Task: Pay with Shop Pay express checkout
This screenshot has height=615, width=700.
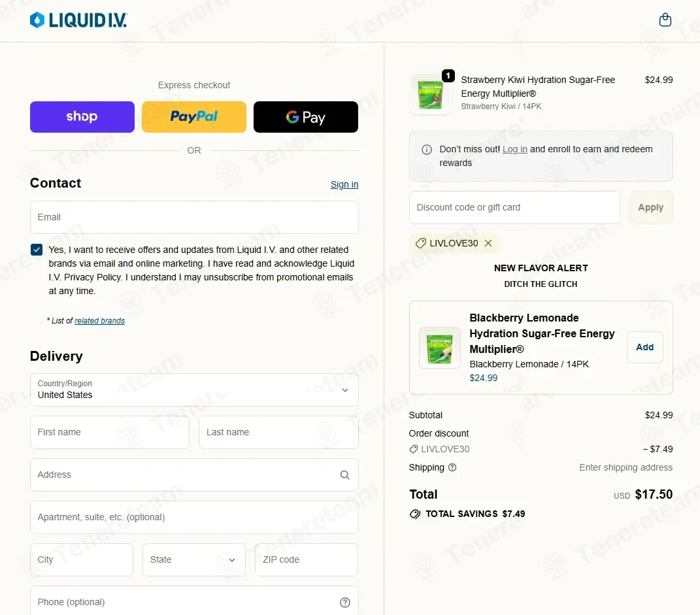Action: 82,117
